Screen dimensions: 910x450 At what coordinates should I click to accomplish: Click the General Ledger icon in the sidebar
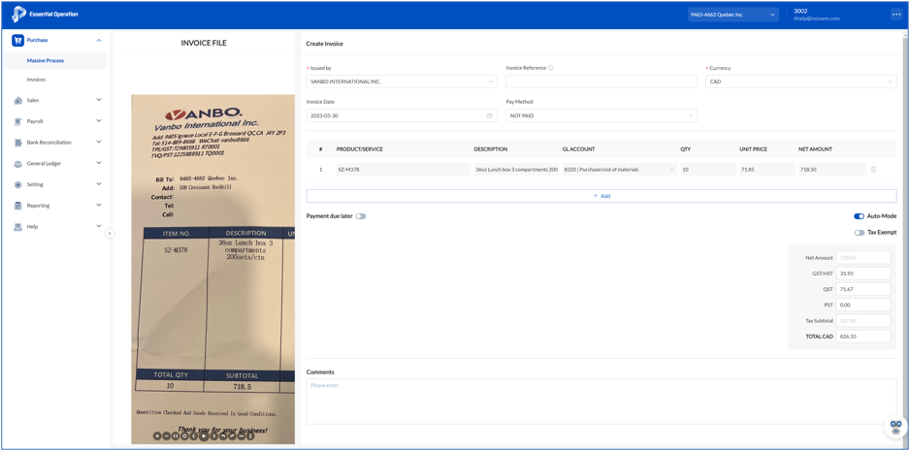(x=18, y=164)
